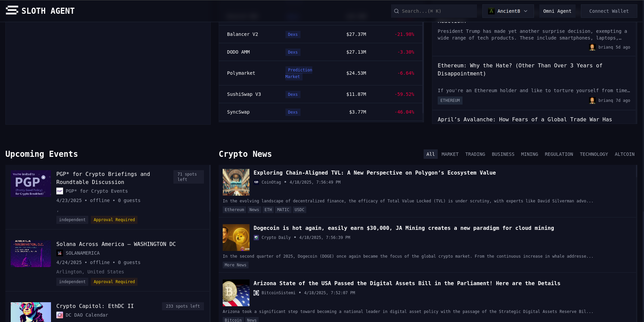This screenshot has height=322, width=644.
Task: Click the USDC news tag
Action: (300, 210)
